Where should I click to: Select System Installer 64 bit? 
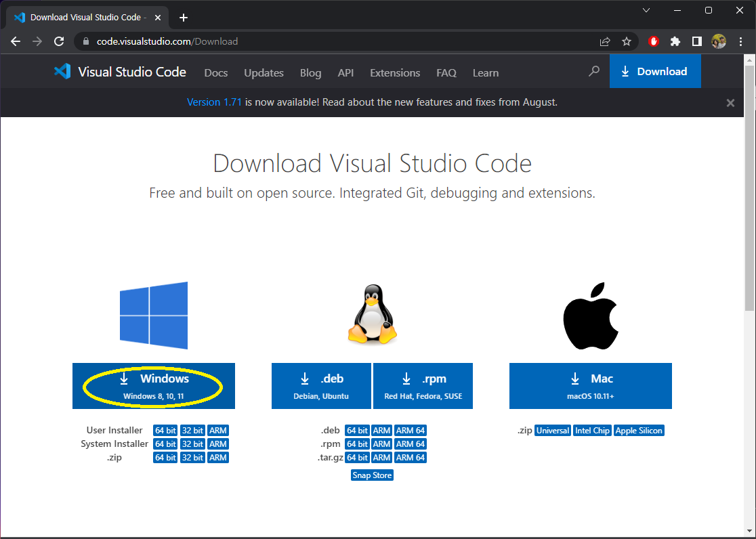pyautogui.click(x=165, y=444)
